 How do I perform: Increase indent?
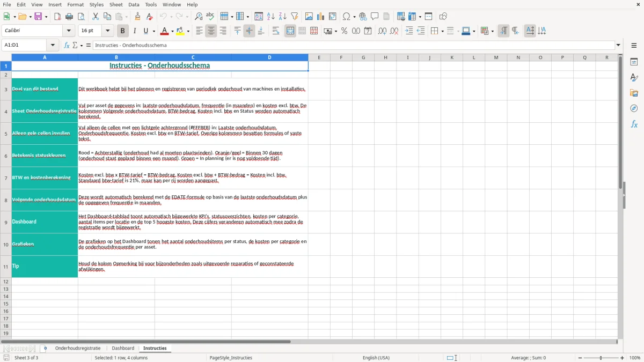(x=409, y=31)
